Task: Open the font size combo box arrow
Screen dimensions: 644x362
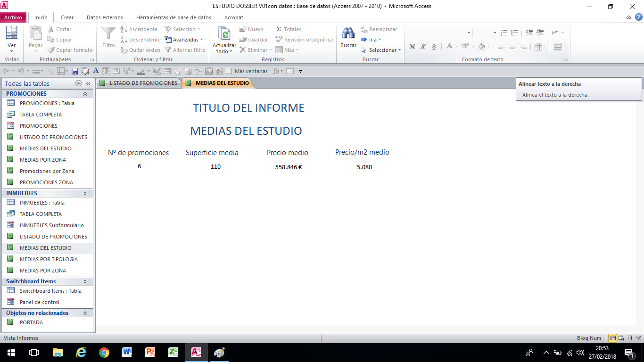Action: (x=495, y=33)
